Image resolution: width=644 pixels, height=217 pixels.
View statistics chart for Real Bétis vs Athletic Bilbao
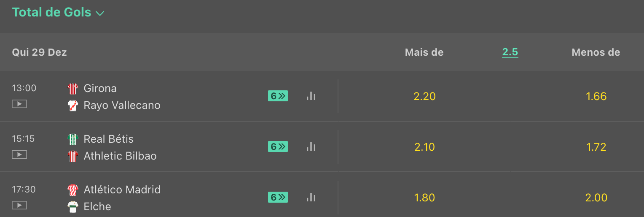tap(311, 146)
